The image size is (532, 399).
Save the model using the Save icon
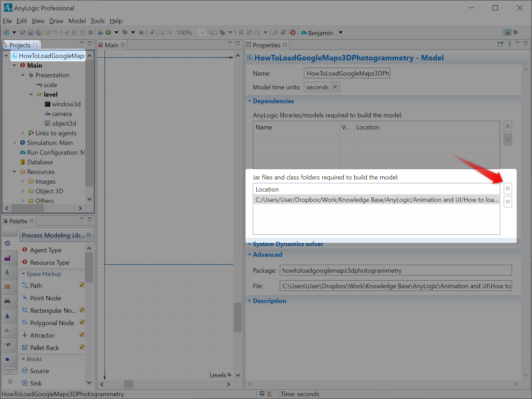click(30, 32)
